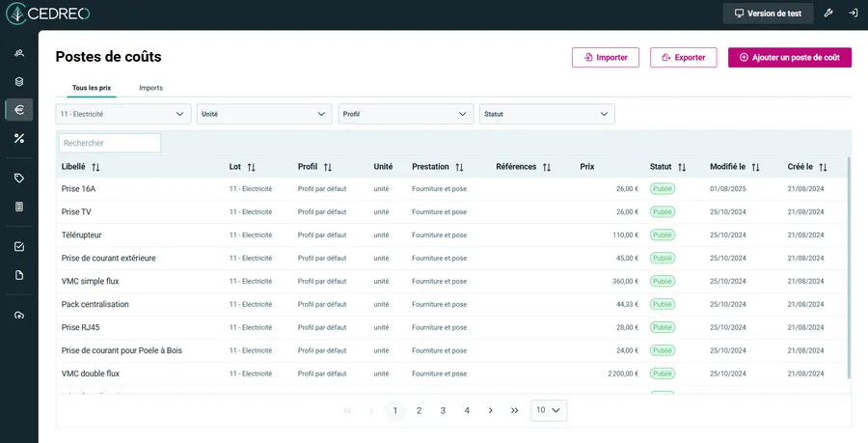868x443 pixels.
Task: Click the logout arrow icon
Action: pos(853,14)
